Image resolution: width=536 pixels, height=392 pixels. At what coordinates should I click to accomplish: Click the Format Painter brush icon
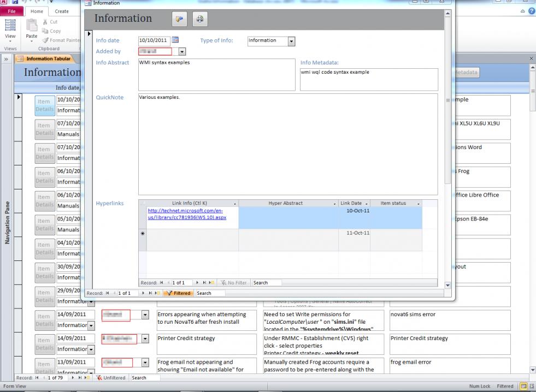point(45,40)
